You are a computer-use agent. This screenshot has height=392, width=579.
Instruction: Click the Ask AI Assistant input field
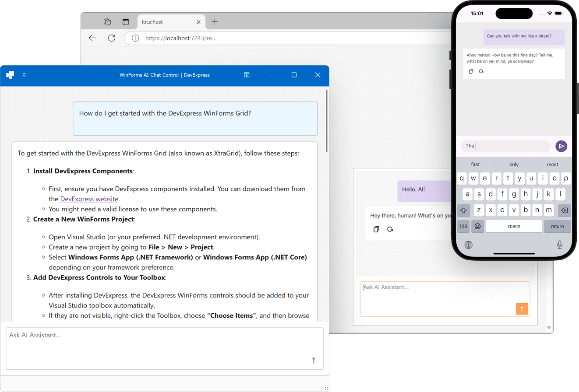[164, 348]
